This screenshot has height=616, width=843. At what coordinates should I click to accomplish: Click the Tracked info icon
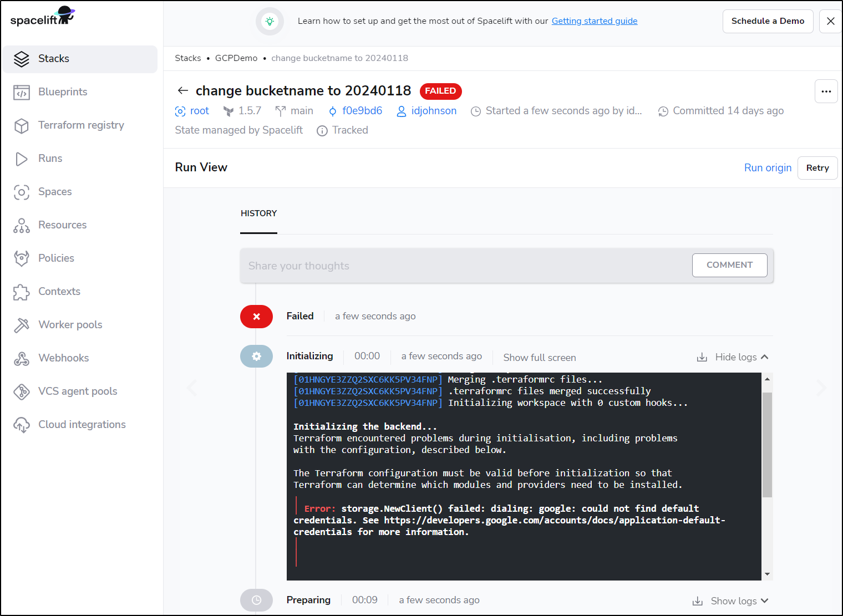coord(322,131)
